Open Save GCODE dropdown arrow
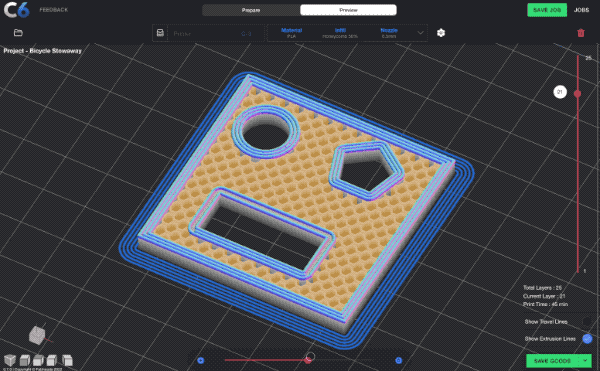 (585, 361)
